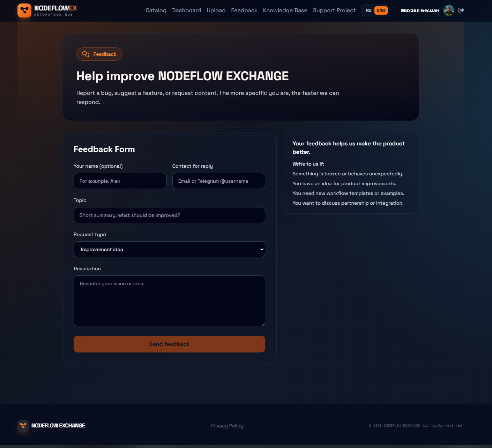492x448 pixels.
Task: Open the Request type dropdown
Action: point(169,249)
